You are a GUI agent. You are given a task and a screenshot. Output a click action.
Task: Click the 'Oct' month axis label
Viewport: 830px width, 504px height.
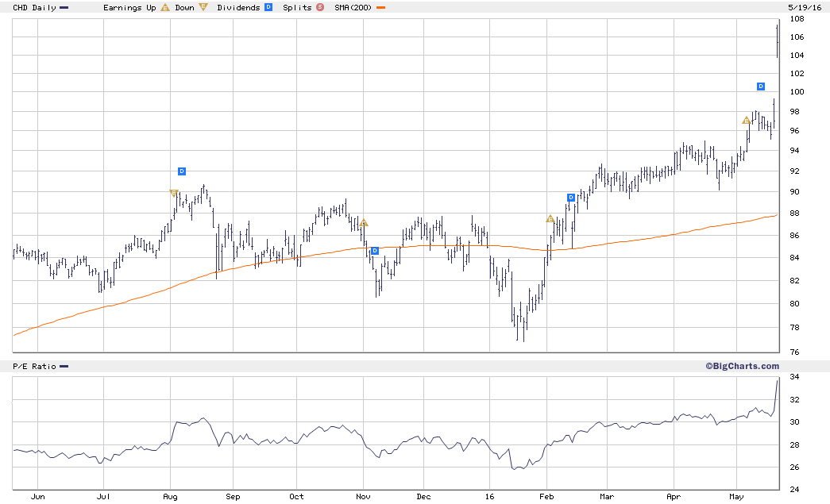tap(296, 497)
